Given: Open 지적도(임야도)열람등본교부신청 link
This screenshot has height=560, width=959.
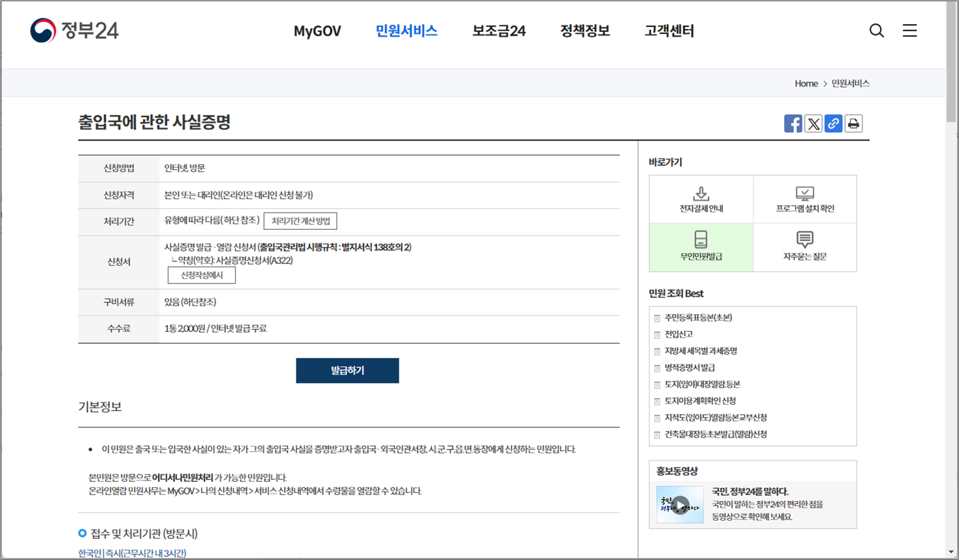Looking at the screenshot, I should tap(715, 418).
